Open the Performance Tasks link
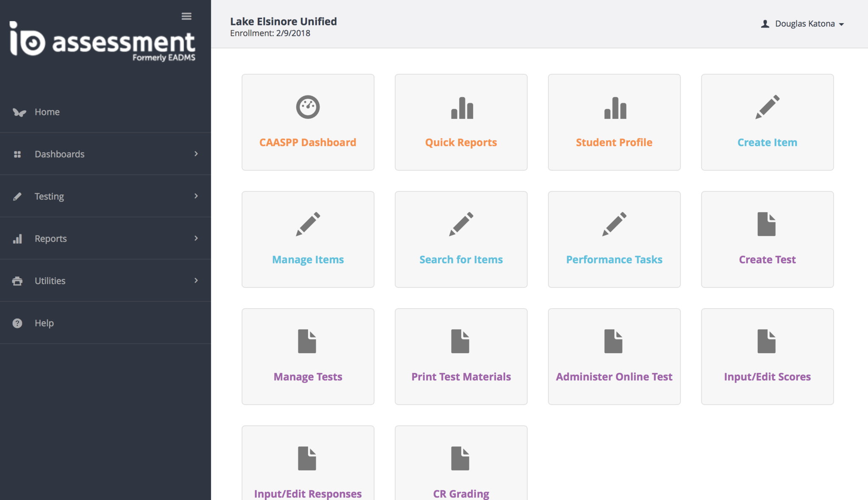The height and width of the screenshot is (500, 868). point(614,260)
